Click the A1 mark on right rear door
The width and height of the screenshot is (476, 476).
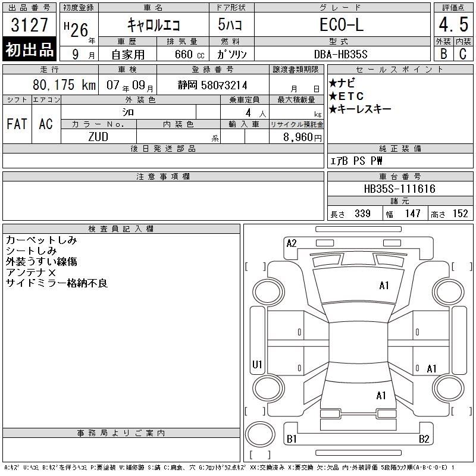[432, 369]
